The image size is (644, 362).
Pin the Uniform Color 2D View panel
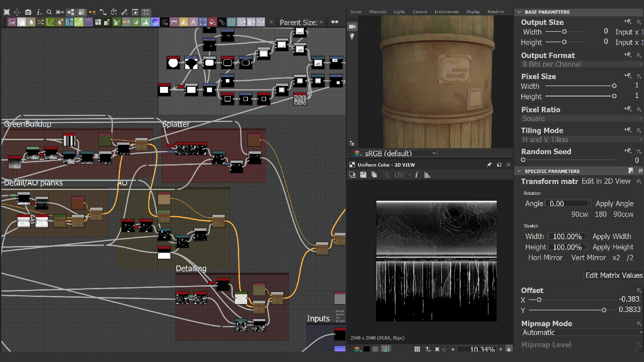(x=489, y=165)
